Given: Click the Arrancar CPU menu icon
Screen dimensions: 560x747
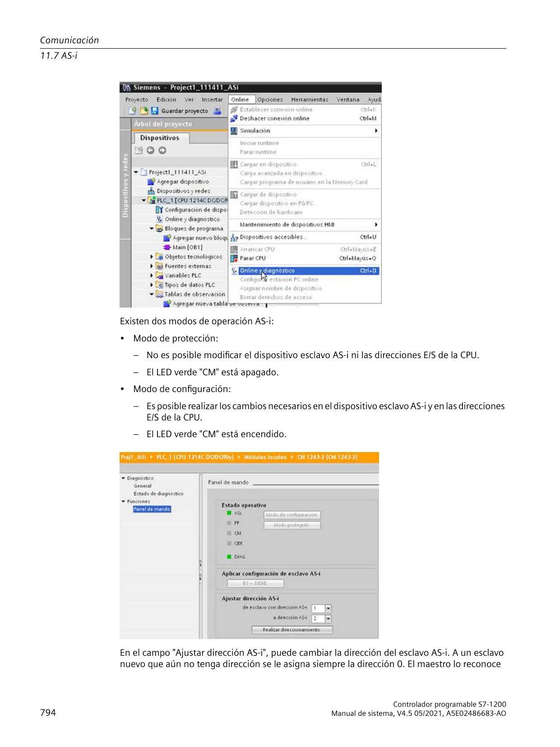Looking at the screenshot, I should pyautogui.click(x=234, y=249).
